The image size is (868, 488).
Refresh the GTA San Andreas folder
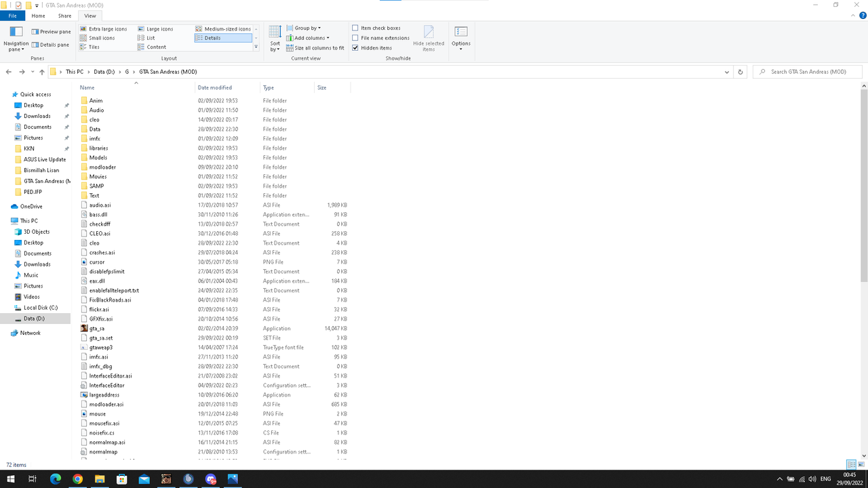pos(741,72)
